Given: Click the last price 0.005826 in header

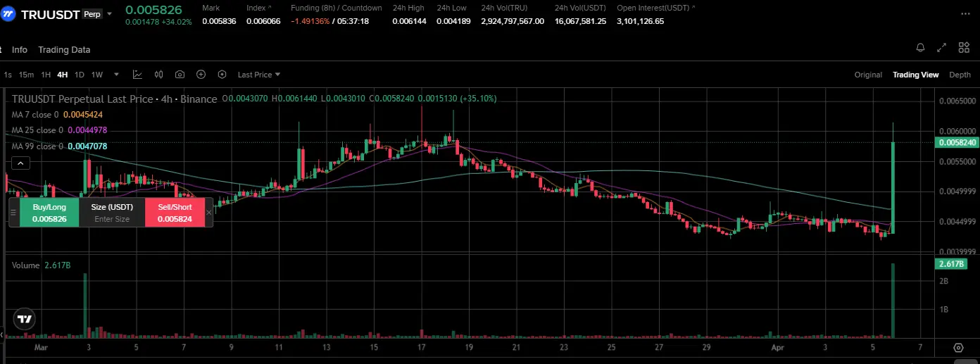Looking at the screenshot, I should [153, 10].
